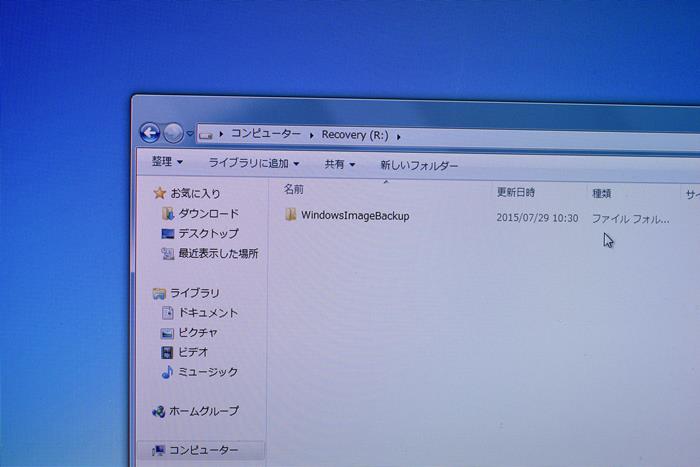This screenshot has height=467, width=700.
Task: Click the ファイル フォル... type cell
Action: [630, 219]
